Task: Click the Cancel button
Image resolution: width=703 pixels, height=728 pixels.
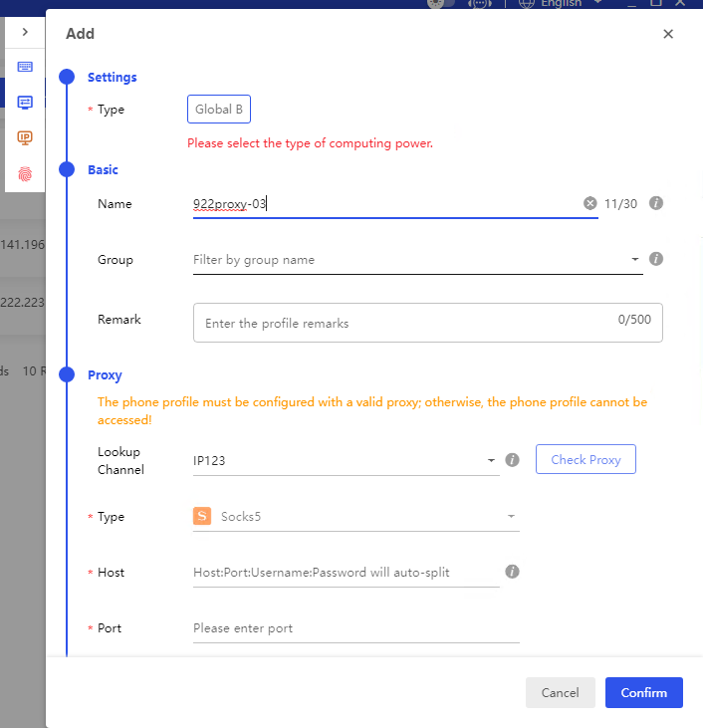Action: (x=560, y=692)
